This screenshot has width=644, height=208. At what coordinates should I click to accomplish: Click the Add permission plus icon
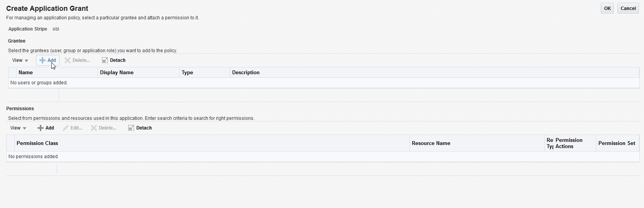pyautogui.click(x=40, y=128)
